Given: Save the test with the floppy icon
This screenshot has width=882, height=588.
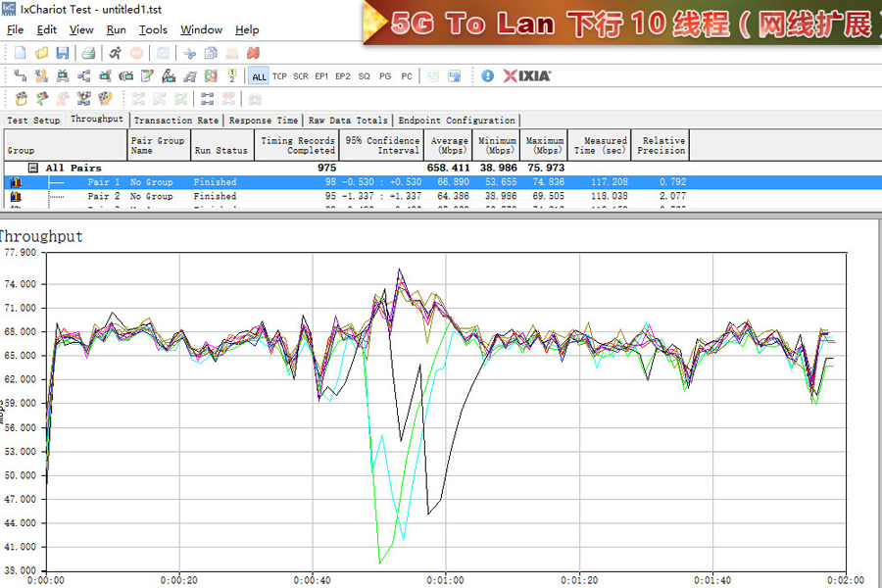Looking at the screenshot, I should [62, 53].
